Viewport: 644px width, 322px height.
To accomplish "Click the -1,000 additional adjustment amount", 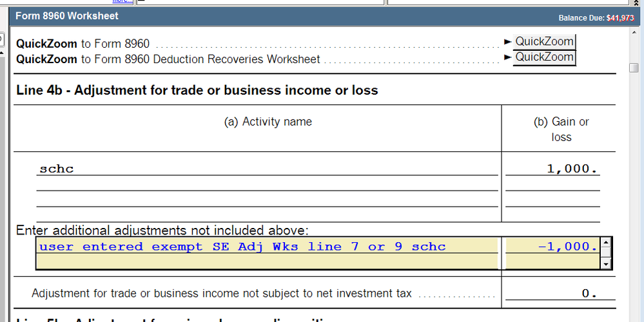I will (552, 247).
